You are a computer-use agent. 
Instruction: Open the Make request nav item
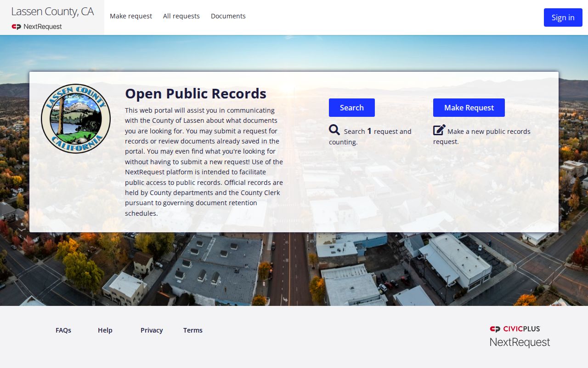[131, 16]
